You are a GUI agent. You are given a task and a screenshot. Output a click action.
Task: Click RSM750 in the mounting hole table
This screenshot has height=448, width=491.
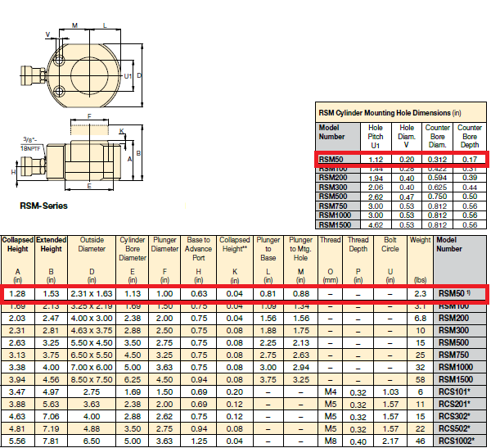[333, 206]
